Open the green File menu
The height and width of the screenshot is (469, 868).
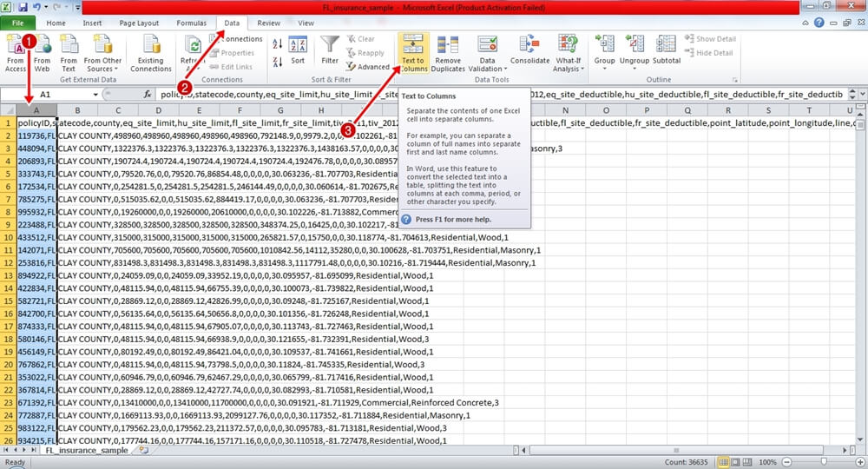click(x=18, y=23)
